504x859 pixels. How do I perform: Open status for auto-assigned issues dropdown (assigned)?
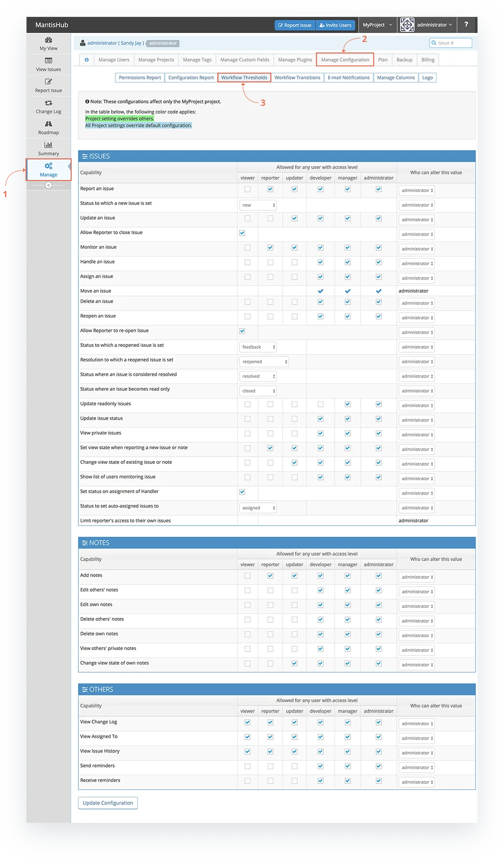[x=258, y=508]
